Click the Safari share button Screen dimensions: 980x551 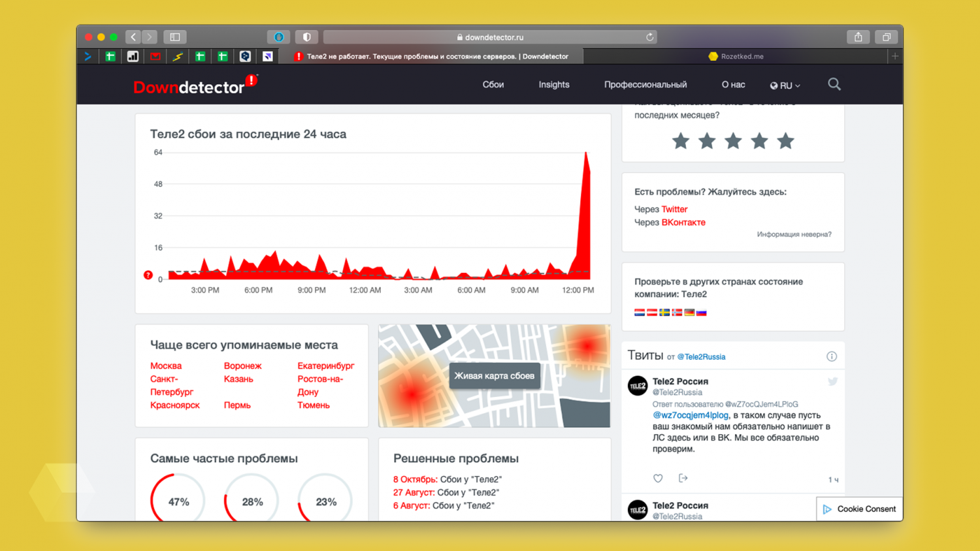coord(858,37)
